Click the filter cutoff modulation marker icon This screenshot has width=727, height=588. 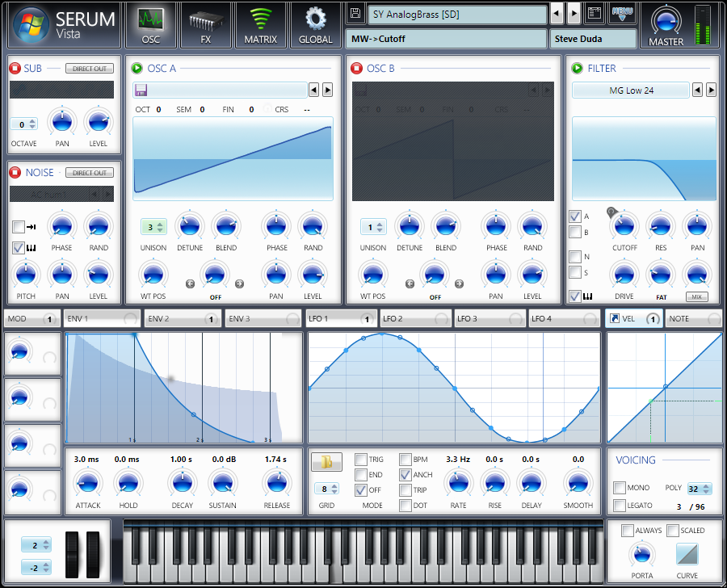[611, 212]
